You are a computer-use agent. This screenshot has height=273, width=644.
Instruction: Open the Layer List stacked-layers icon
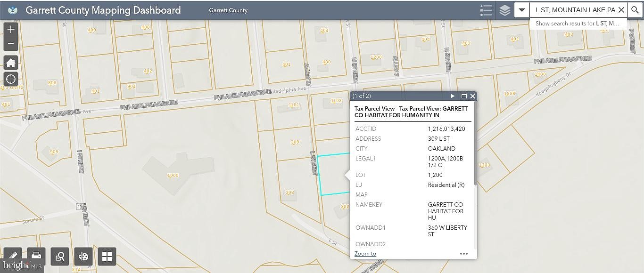coord(505,10)
